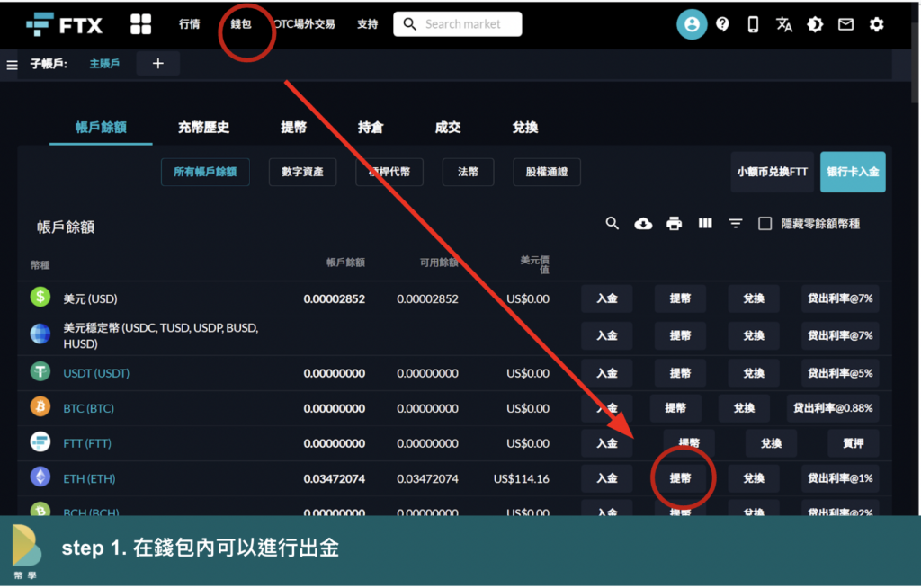Click the BTC orange coin icon

tap(40, 406)
